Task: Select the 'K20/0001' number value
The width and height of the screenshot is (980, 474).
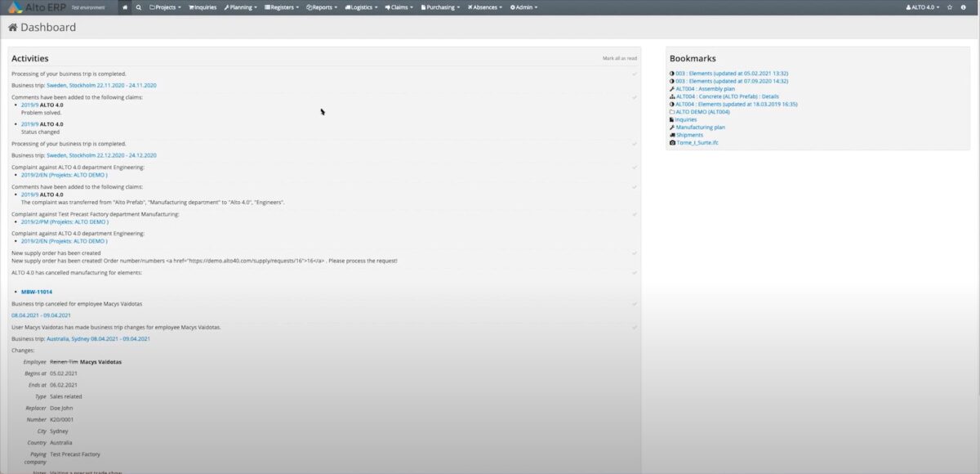Action: coord(62,419)
